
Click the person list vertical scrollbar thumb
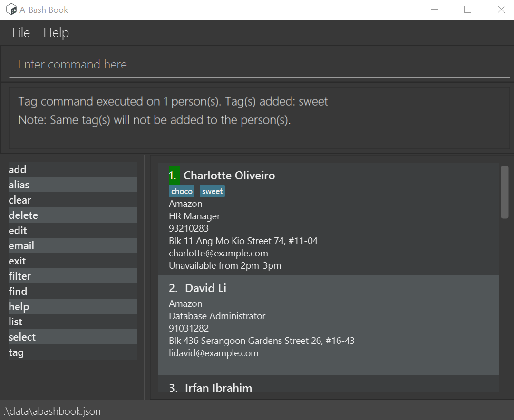tap(504, 192)
